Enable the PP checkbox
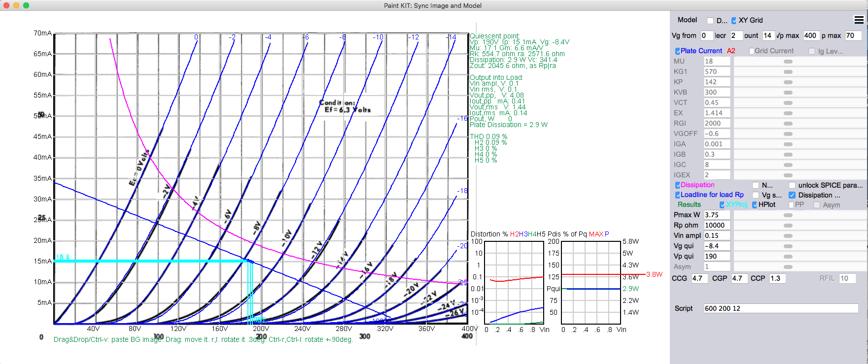 tap(791, 205)
